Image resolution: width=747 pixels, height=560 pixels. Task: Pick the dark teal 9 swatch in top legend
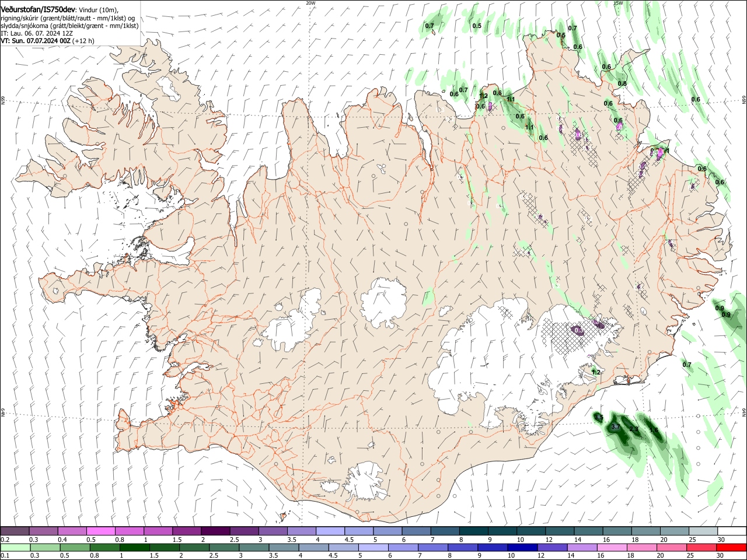tap(502, 531)
